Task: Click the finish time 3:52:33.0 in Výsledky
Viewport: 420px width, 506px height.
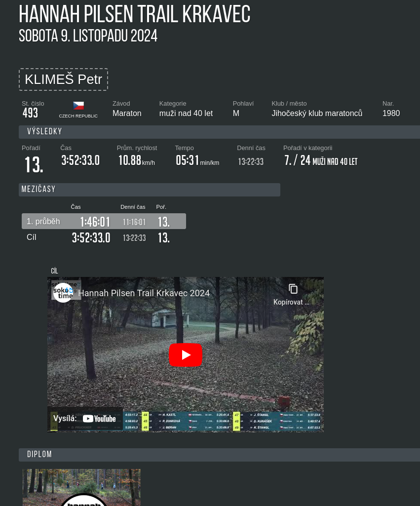Action: point(80,160)
